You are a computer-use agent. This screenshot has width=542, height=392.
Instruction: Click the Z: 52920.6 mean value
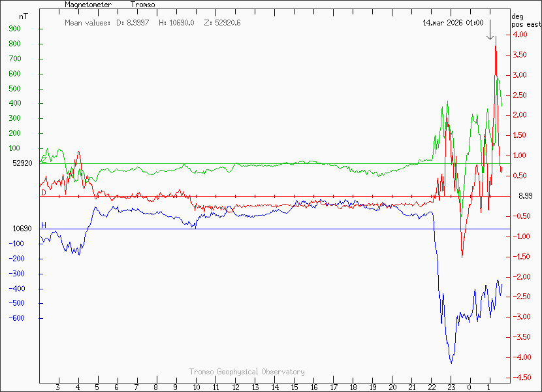[223, 23]
